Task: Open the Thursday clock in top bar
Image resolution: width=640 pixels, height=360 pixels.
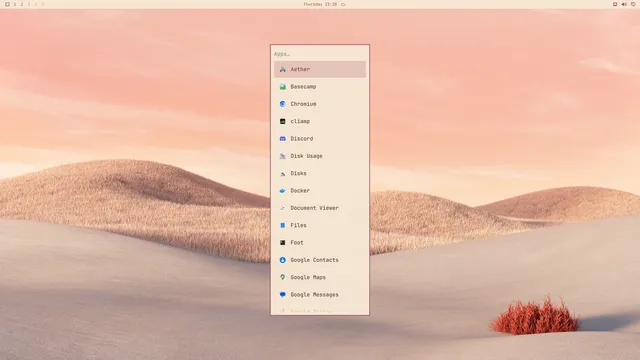Action: [x=320, y=4]
